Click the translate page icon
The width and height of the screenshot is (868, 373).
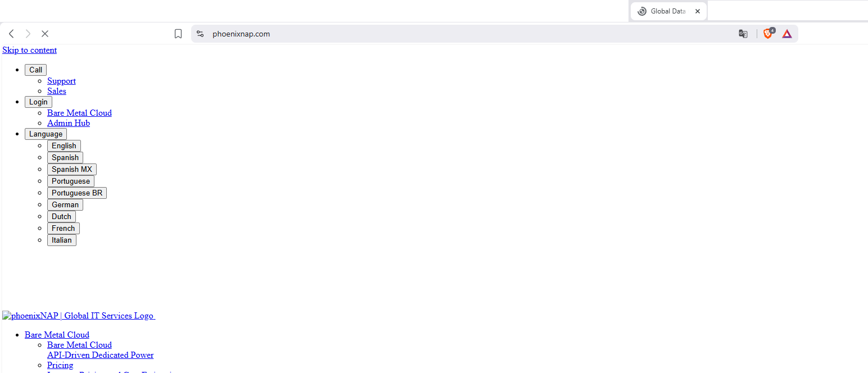coord(743,34)
